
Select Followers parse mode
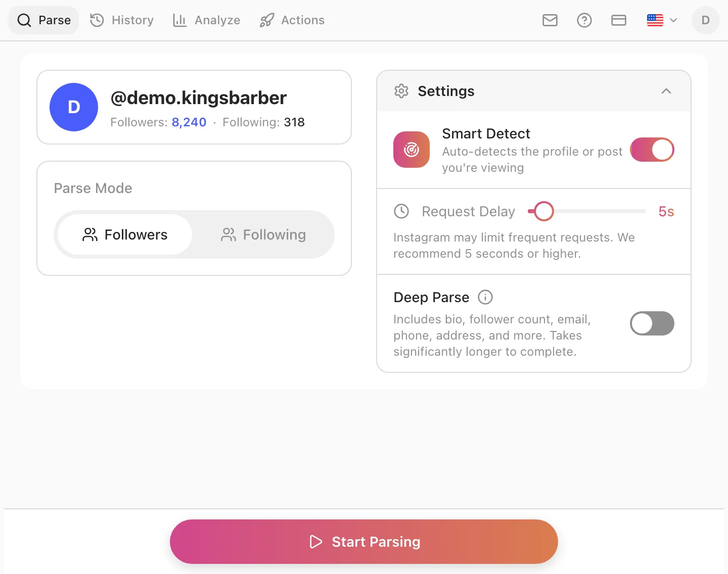point(125,234)
